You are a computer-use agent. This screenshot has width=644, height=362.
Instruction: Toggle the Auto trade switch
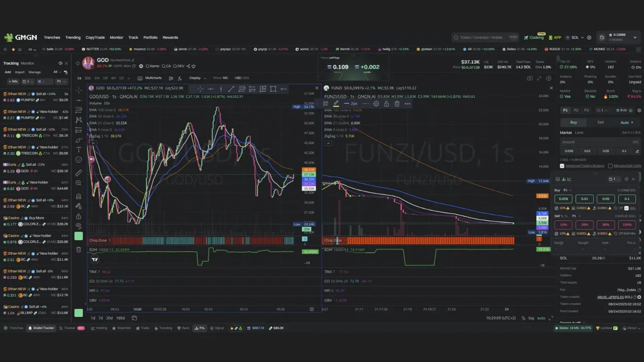627,122
